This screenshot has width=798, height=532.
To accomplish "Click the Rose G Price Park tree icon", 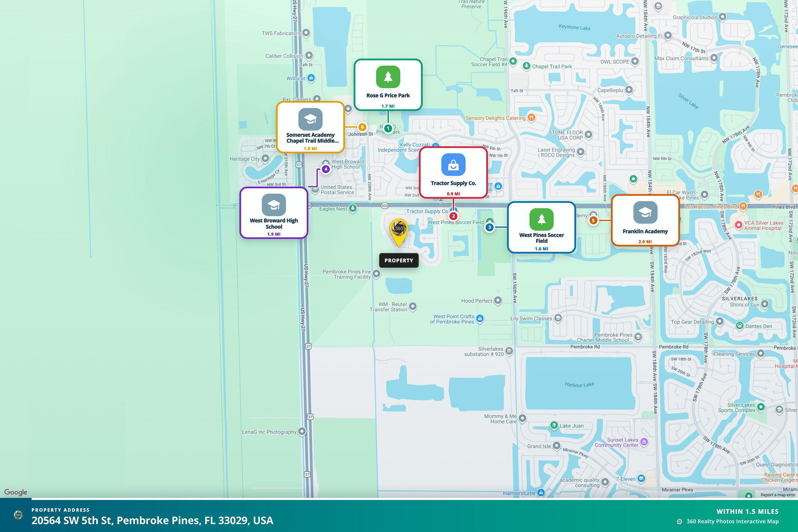I will (x=388, y=77).
